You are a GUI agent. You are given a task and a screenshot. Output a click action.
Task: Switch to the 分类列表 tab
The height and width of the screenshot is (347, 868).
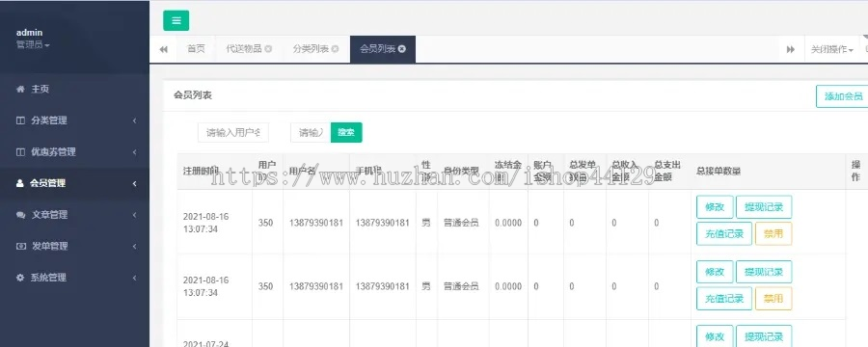point(311,49)
